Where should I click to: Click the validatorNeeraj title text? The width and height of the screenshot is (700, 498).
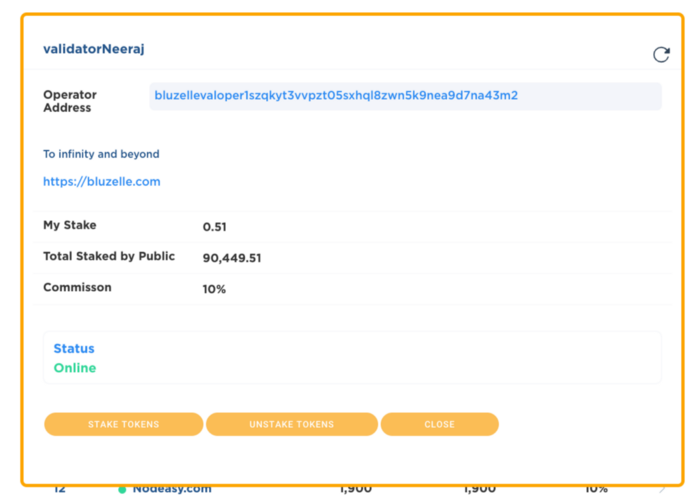click(x=94, y=49)
